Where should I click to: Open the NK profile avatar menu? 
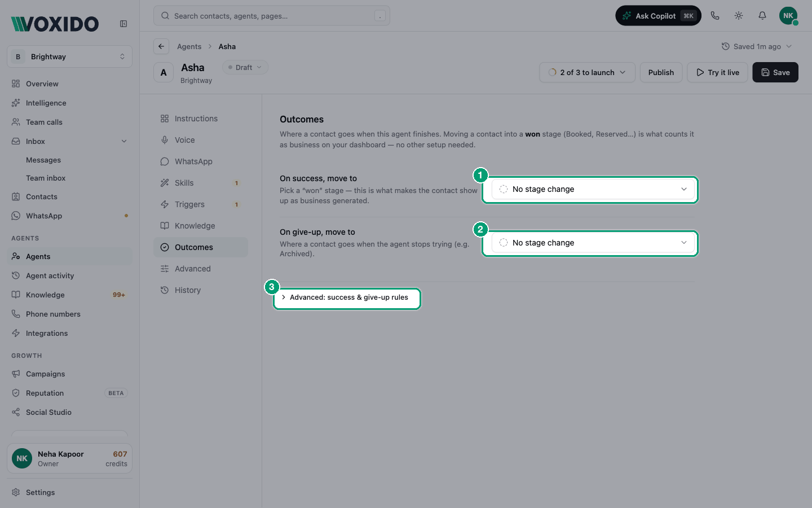[x=788, y=16]
